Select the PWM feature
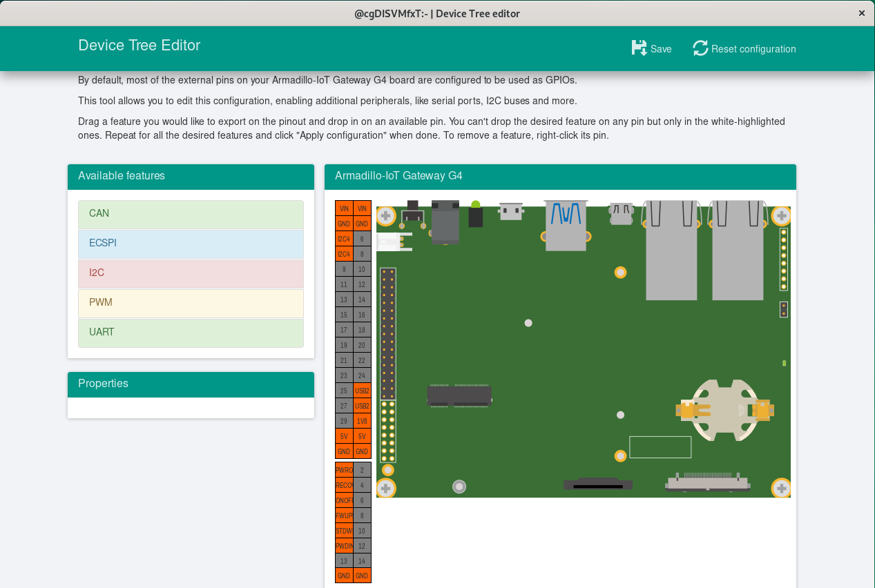The width and height of the screenshot is (875, 588). 191,303
